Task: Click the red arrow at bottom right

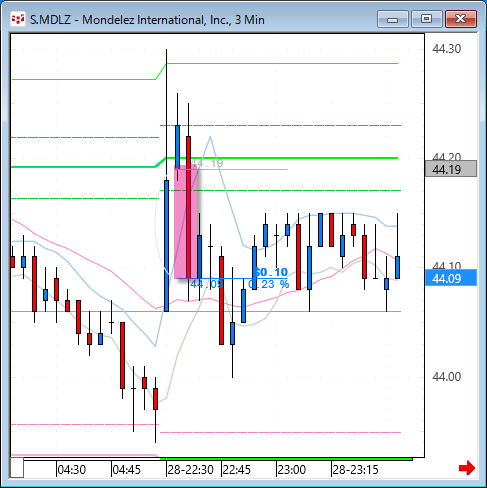Action: coord(467,468)
